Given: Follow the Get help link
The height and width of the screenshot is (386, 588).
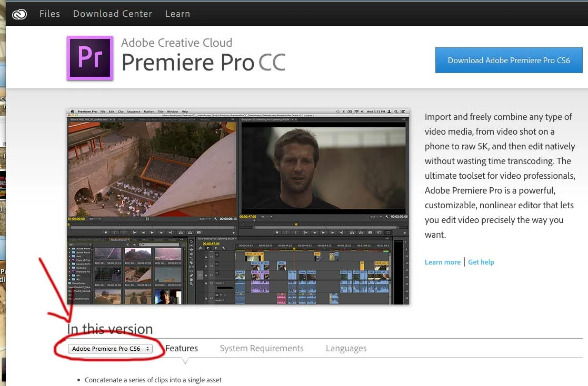Looking at the screenshot, I should click(481, 262).
